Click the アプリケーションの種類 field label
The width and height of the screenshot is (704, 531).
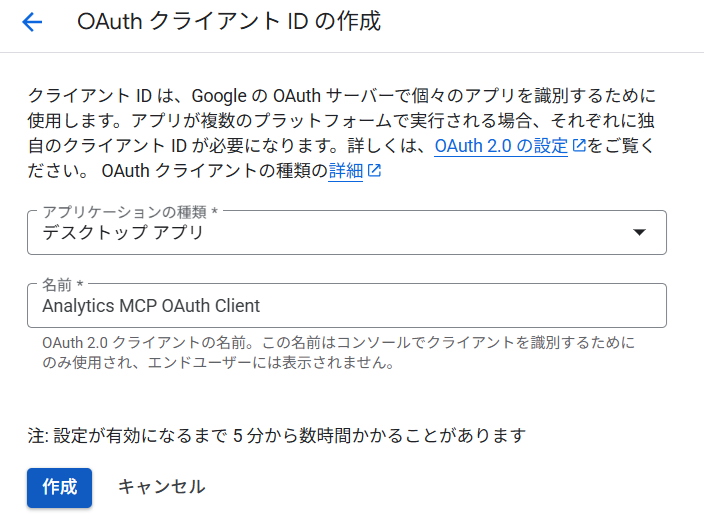pos(130,212)
